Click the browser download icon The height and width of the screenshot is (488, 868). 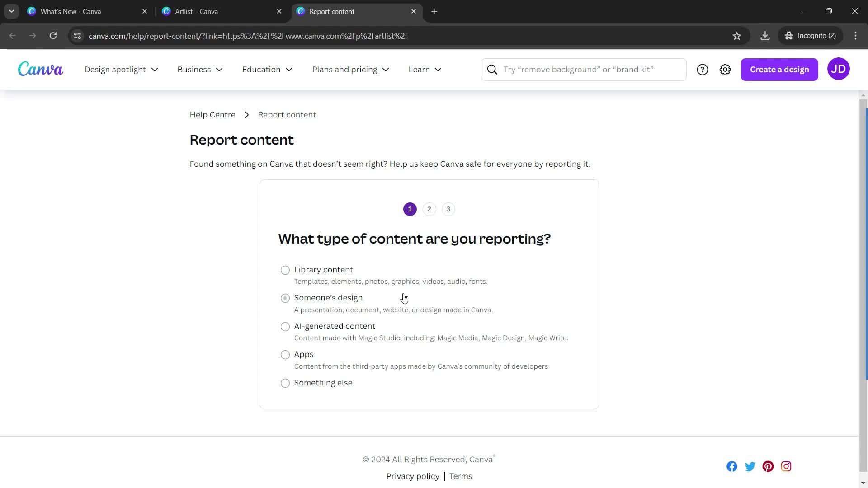point(765,36)
